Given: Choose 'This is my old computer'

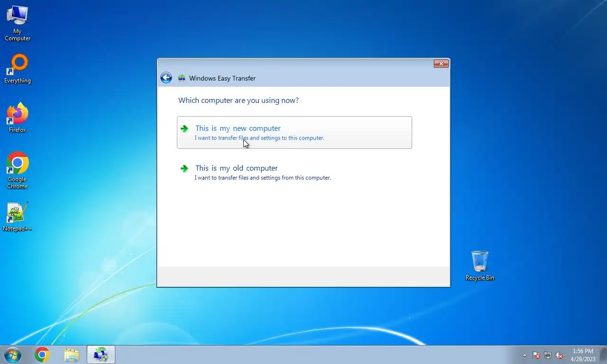Looking at the screenshot, I should coord(294,173).
